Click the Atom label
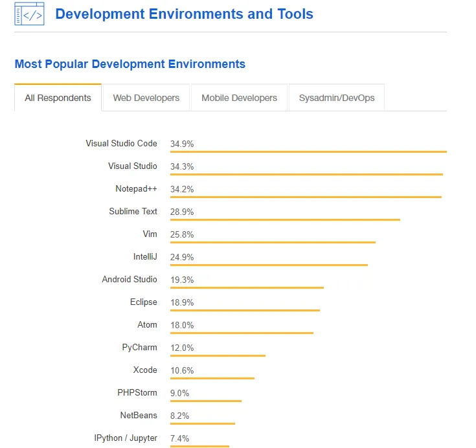 tap(147, 325)
